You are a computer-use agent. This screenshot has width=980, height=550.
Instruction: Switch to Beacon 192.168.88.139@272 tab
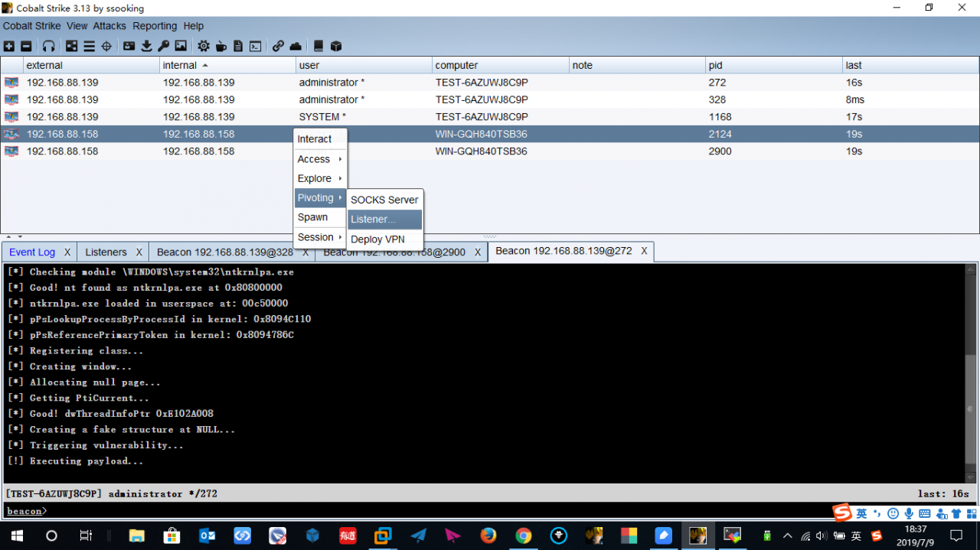click(564, 251)
